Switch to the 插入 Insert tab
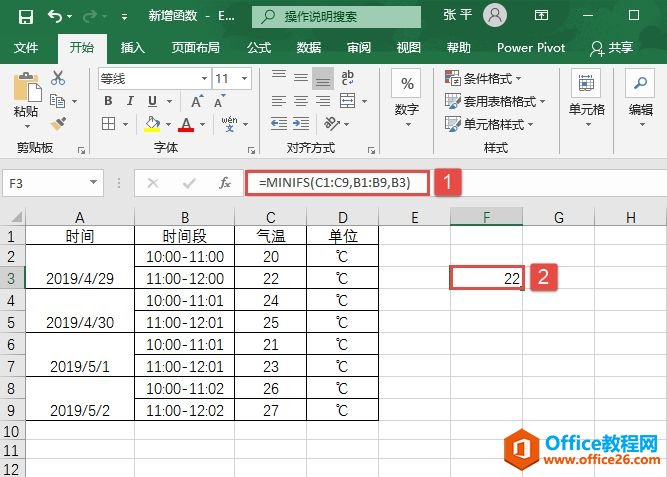Screen dimensions: 667x477 pos(132,48)
